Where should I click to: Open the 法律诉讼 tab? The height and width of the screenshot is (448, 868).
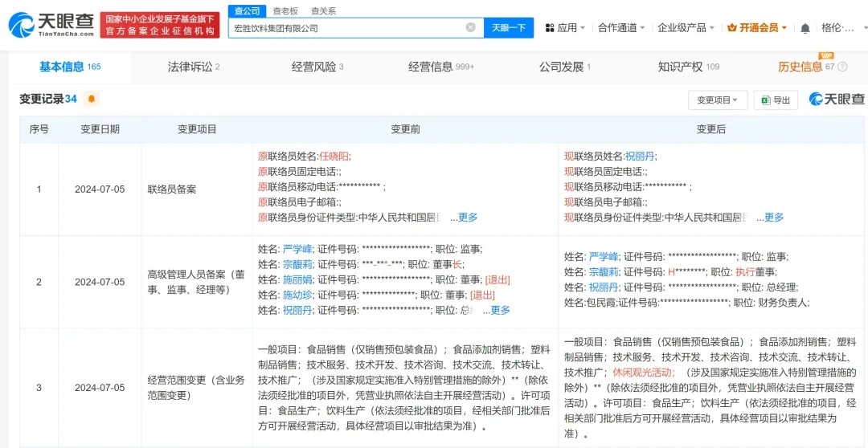click(x=194, y=67)
